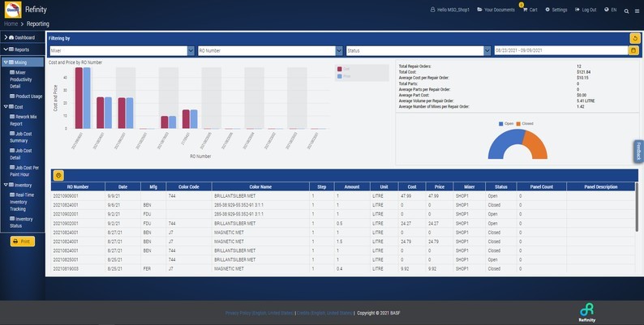
Task: Open Your Documents folder
Action: (x=496, y=10)
